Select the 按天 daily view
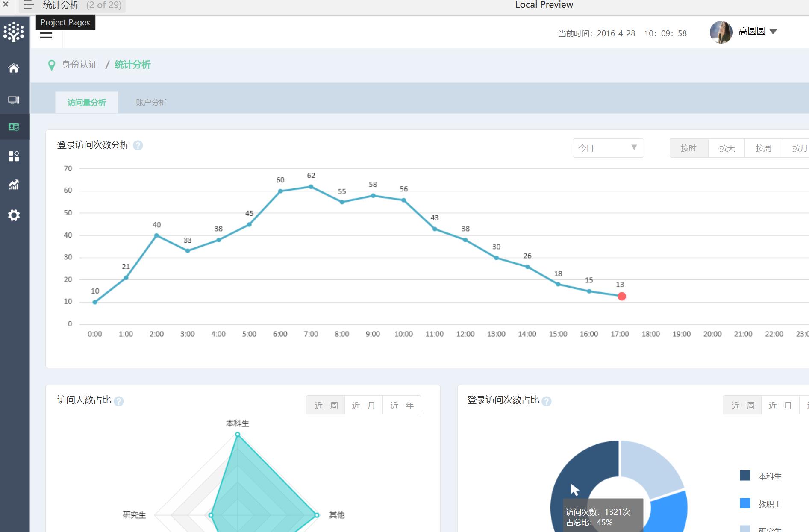Image resolution: width=809 pixels, height=532 pixels. tap(727, 148)
